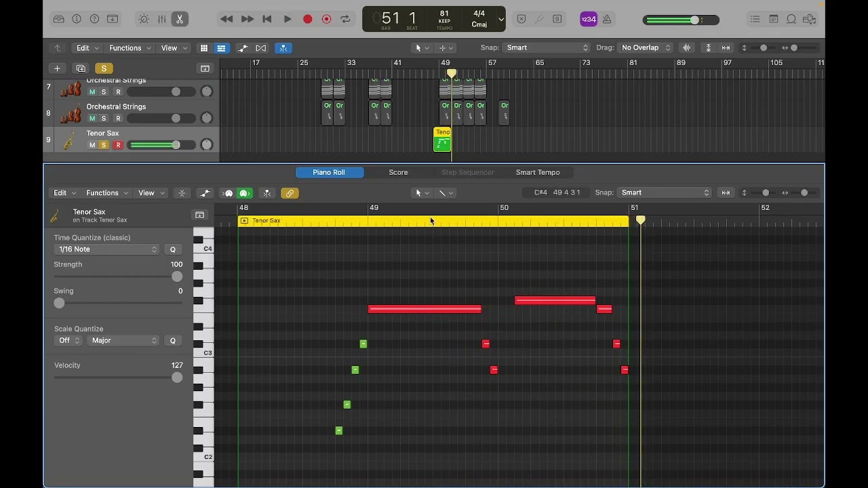Image resolution: width=868 pixels, height=488 pixels.
Task: Toggle waveform zoom button in Tracks area
Action: [687, 47]
